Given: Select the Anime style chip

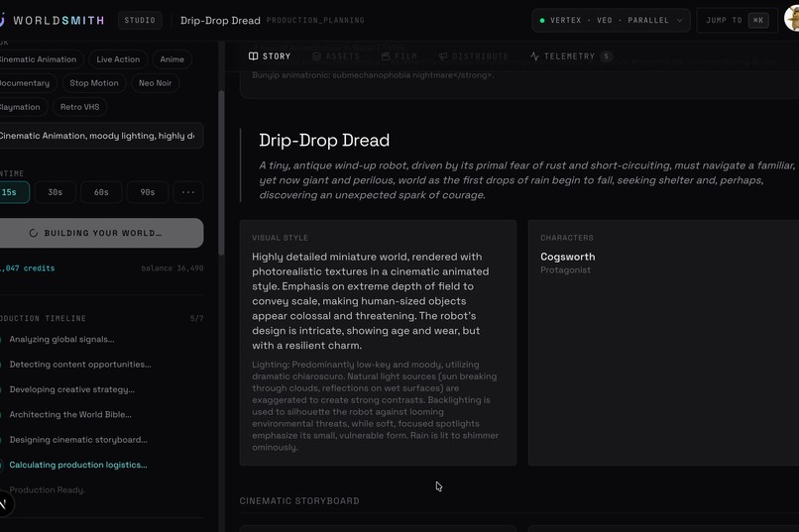Looking at the screenshot, I should coord(172,59).
